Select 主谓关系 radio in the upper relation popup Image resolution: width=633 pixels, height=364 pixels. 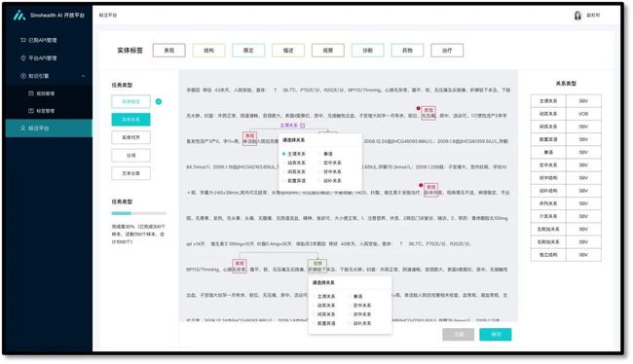coord(284,154)
